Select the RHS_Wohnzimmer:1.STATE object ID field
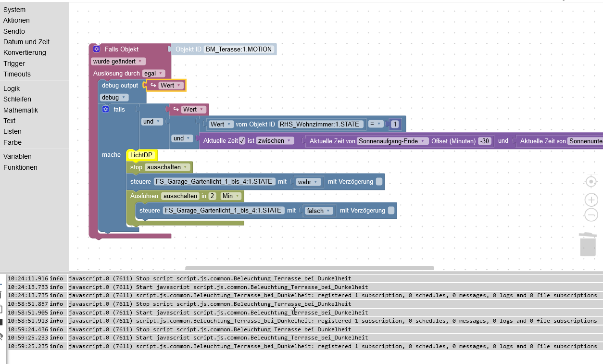The width and height of the screenshot is (603, 364). tap(321, 124)
